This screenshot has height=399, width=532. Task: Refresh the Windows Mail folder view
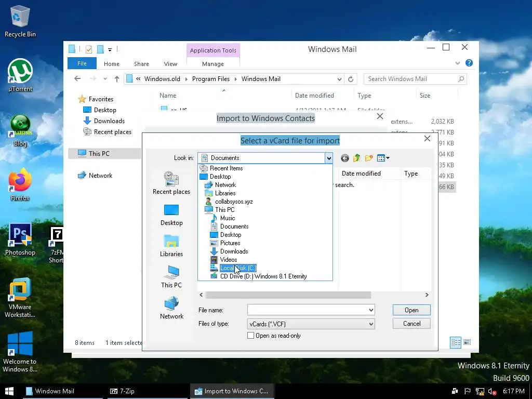coord(351,79)
